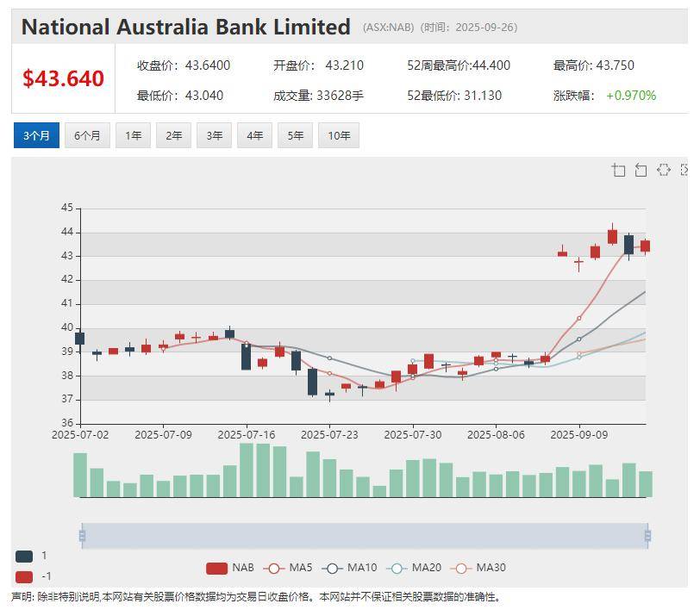This screenshot has width=700, height=616.
Task: Click the red '-1' visual map swatch
Action: pos(24,576)
